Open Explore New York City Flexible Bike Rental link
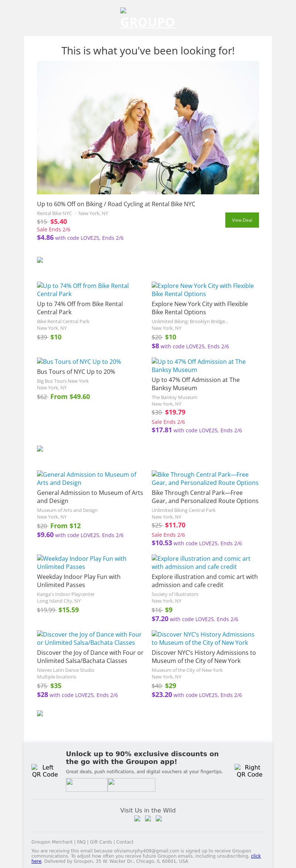The image size is (296, 868). point(203,290)
